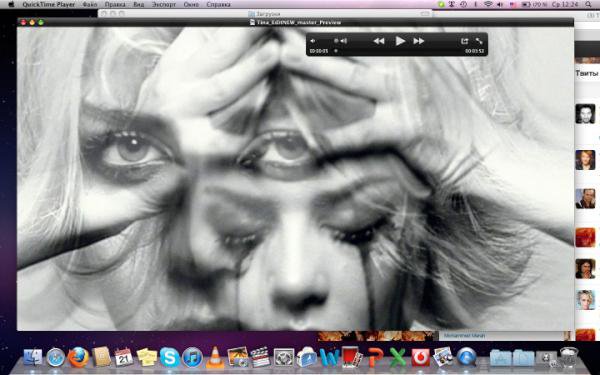
Task: Launch iTunes from the Dock
Action: (x=192, y=357)
